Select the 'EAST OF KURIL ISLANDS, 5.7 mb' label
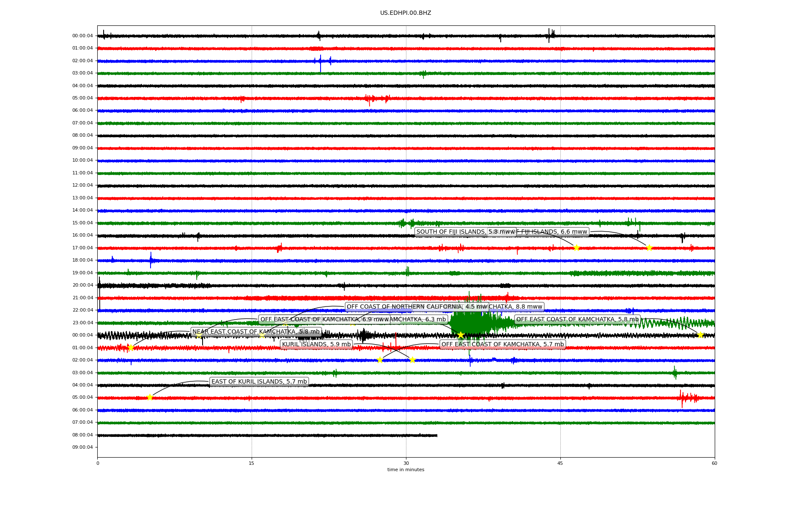Screen dimensions: 812x508 [x=259, y=381]
